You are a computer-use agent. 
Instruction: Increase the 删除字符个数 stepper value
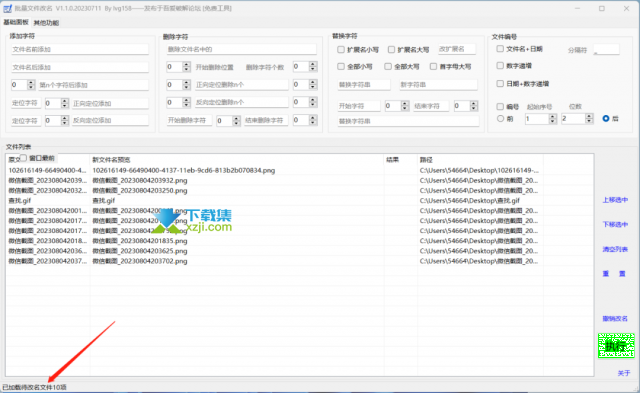point(313,64)
